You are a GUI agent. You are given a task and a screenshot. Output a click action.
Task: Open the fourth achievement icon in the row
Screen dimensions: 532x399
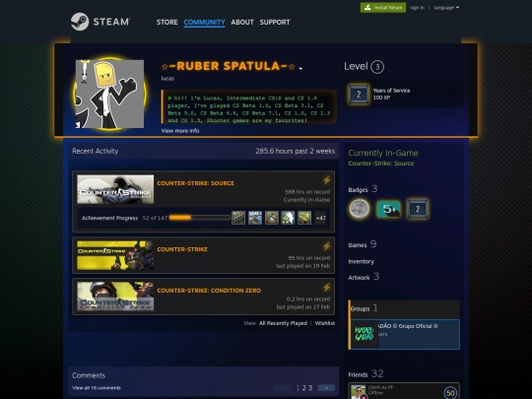pyautogui.click(x=288, y=218)
